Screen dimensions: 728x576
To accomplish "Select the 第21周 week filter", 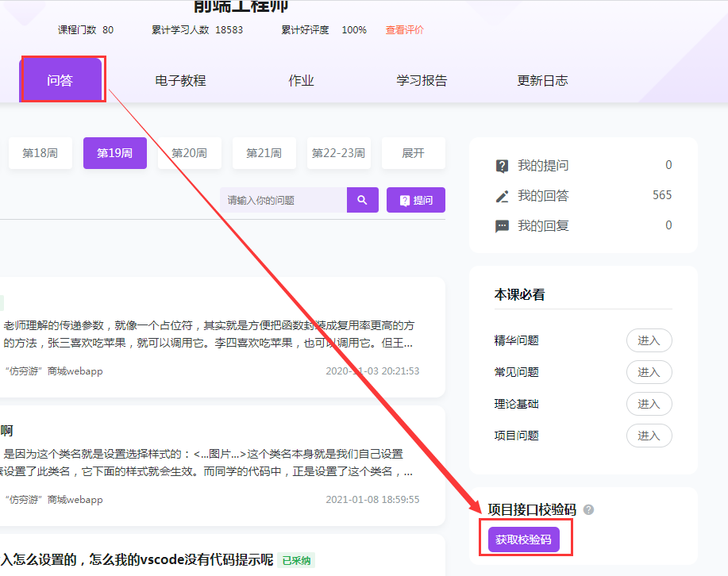I will tap(264, 152).
